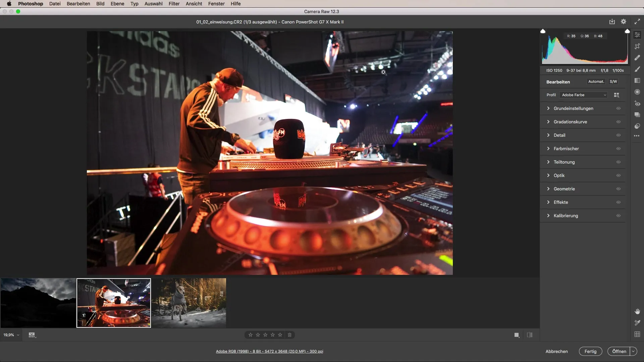
Task: Click the trash icon to mark for deletion
Action: point(290,335)
